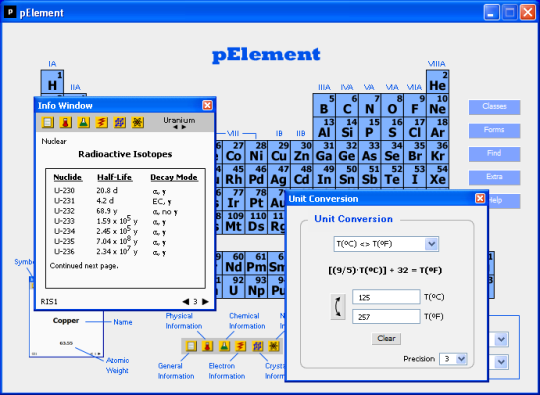
Task: Click General Information icon in main window's bottom toolbar
Action: tap(191, 346)
